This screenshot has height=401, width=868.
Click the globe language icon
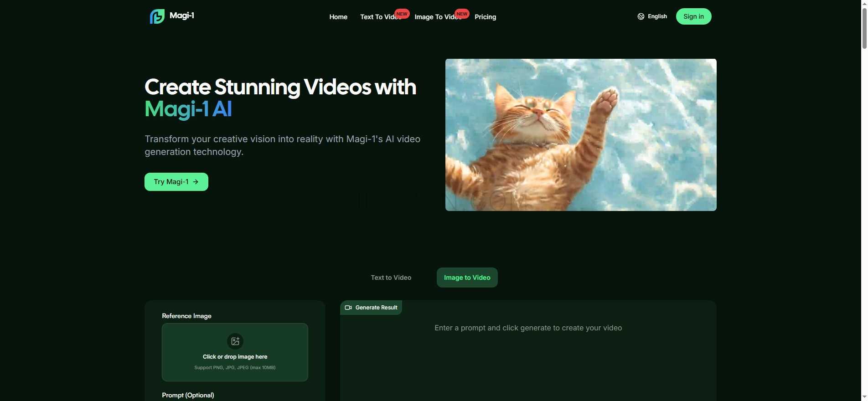(x=641, y=16)
